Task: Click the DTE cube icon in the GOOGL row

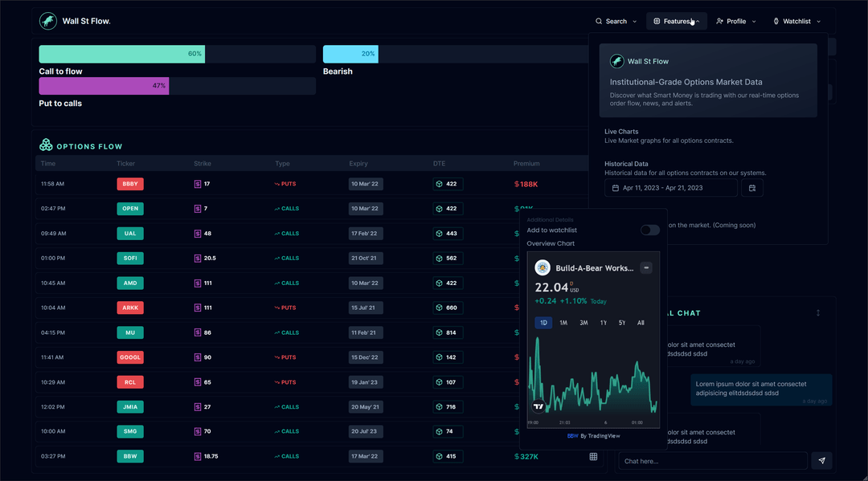Action: click(439, 357)
